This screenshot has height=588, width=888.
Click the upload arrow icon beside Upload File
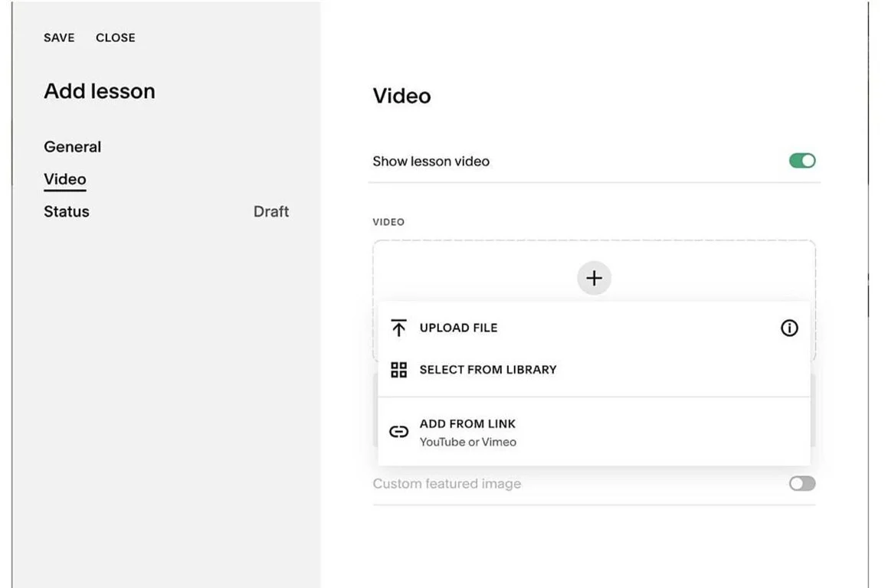pyautogui.click(x=398, y=328)
